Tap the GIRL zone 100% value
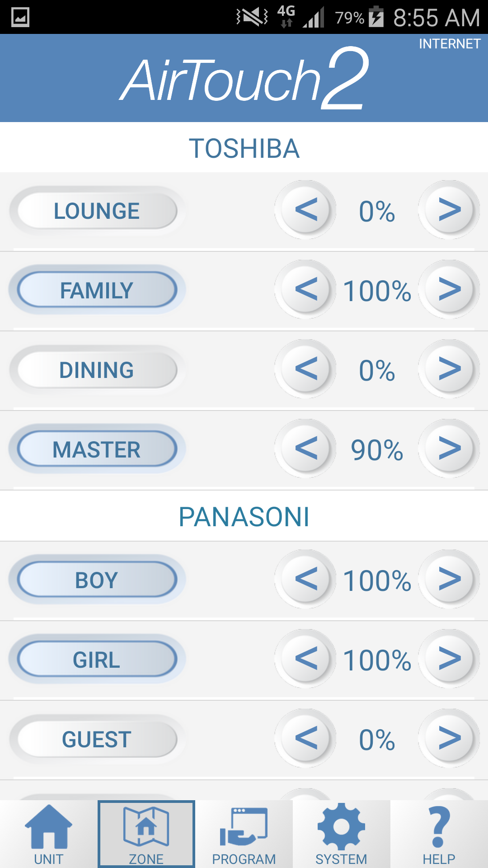488x868 pixels. pyautogui.click(x=377, y=660)
